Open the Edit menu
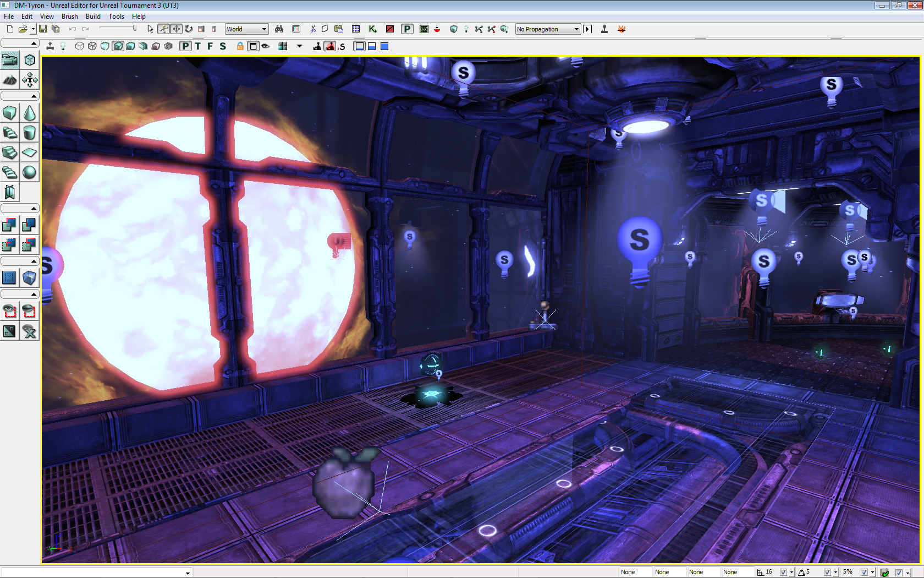924x578 pixels. [x=27, y=17]
